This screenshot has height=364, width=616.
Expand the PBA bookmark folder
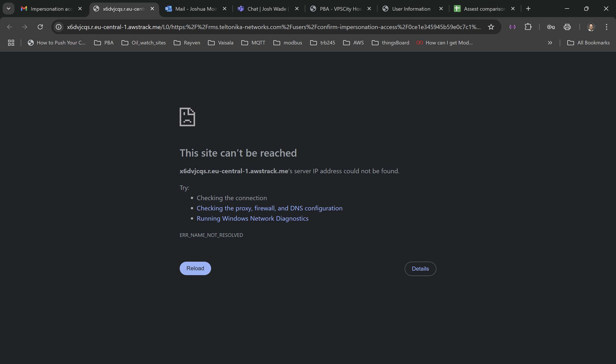104,43
